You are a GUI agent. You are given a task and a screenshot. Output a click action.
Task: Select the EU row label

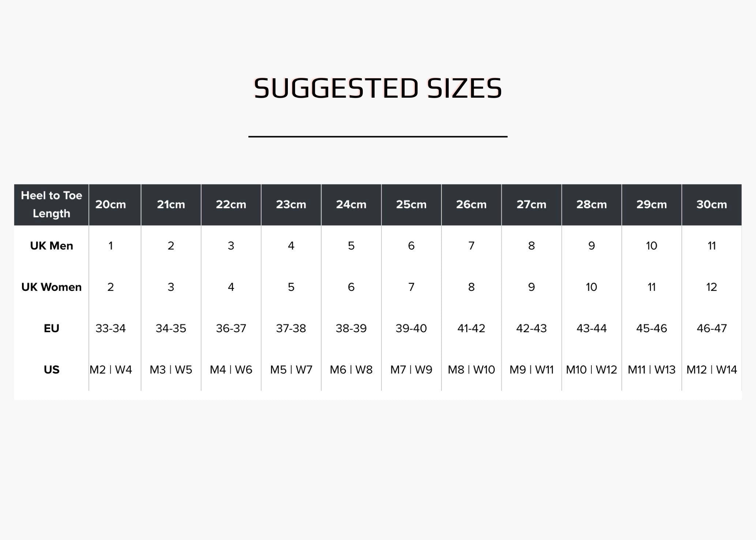pos(52,329)
